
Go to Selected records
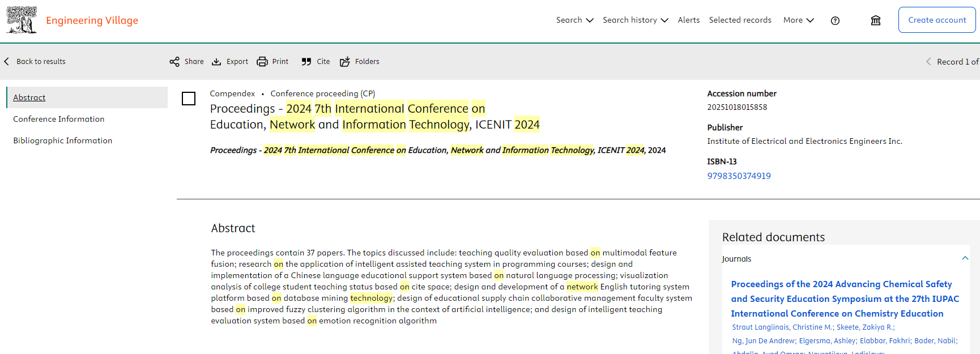tap(740, 20)
